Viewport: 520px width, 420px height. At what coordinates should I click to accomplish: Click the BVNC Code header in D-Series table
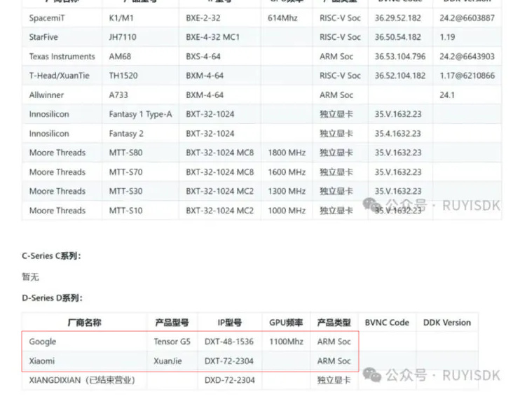[387, 323]
